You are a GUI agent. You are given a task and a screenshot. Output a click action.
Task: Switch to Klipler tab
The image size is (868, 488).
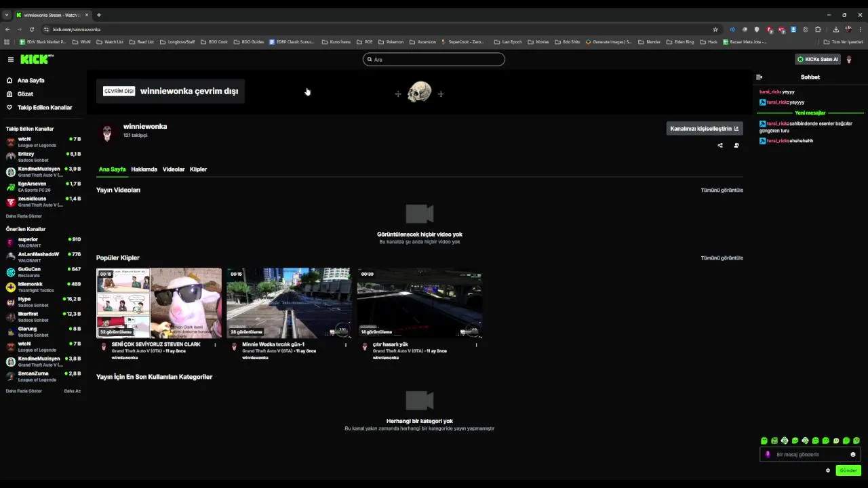pyautogui.click(x=198, y=169)
